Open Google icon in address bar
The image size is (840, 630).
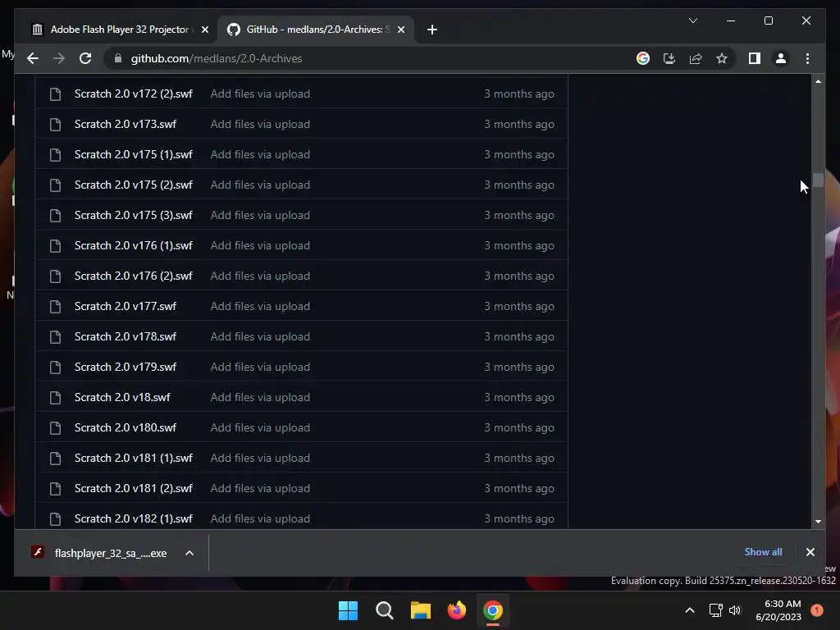643,58
